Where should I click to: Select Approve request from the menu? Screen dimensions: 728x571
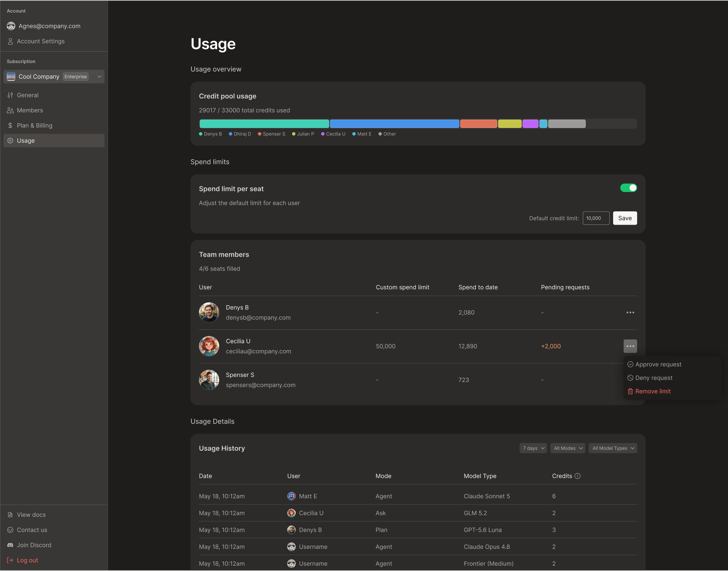(x=672, y=364)
